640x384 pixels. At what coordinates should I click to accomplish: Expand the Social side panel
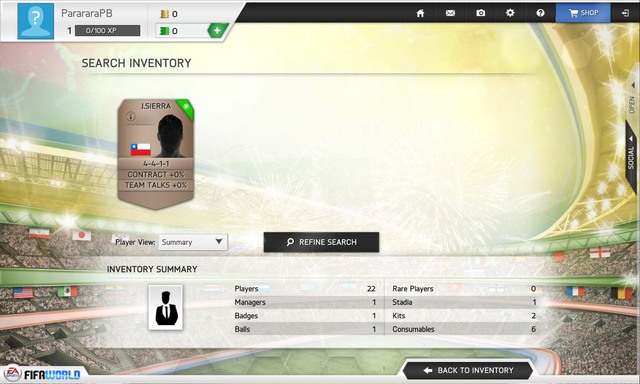(x=631, y=154)
